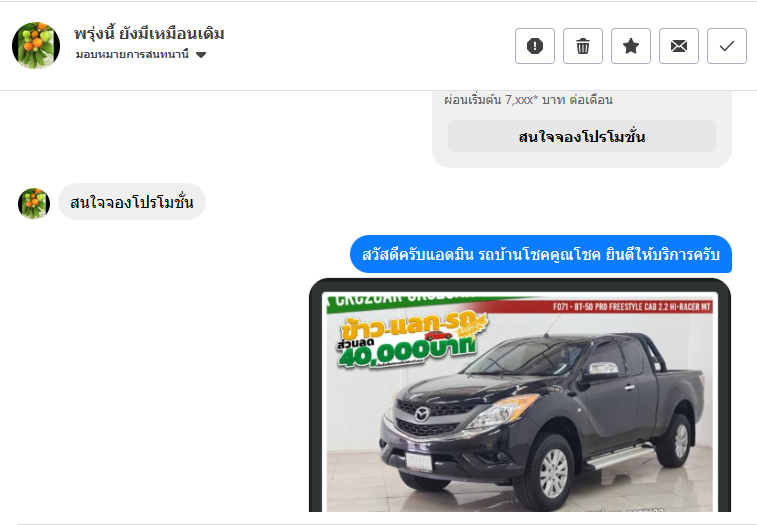The height and width of the screenshot is (525, 757).
Task: Click the ข้าว-แลก-รถ 40,000 บาท promo badge
Action: pos(411,341)
